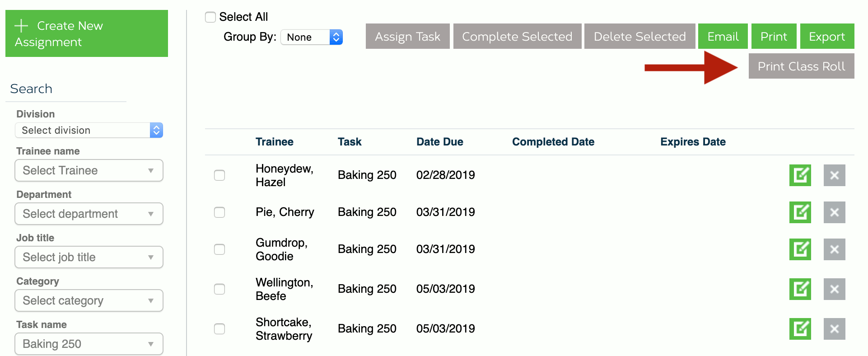Screen dimensions: 868x356
Task: Click Create New Assignment button
Action: pos(87,33)
